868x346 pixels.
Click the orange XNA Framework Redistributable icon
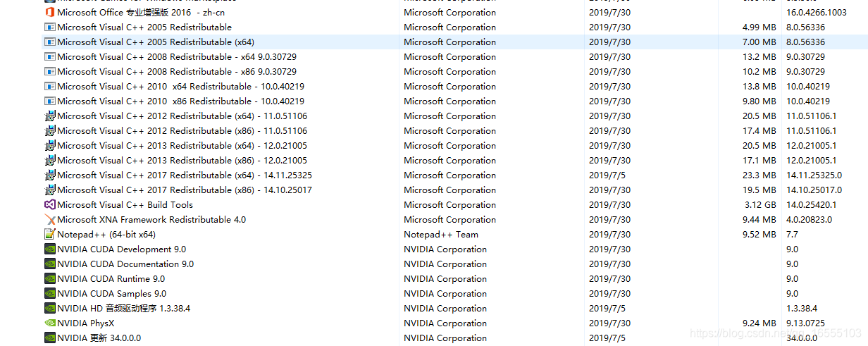50,220
